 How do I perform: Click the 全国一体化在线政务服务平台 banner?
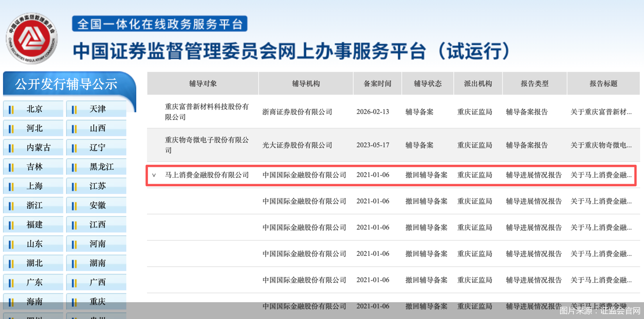pos(159,24)
